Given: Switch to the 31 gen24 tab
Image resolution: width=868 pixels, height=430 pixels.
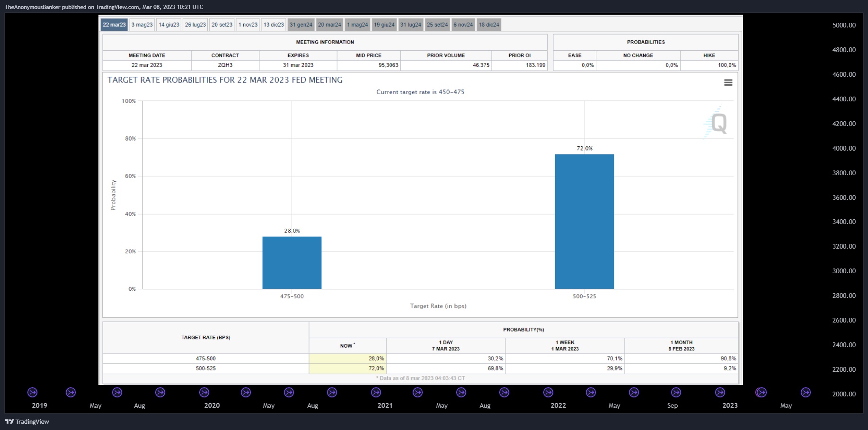Looking at the screenshot, I should (x=301, y=25).
